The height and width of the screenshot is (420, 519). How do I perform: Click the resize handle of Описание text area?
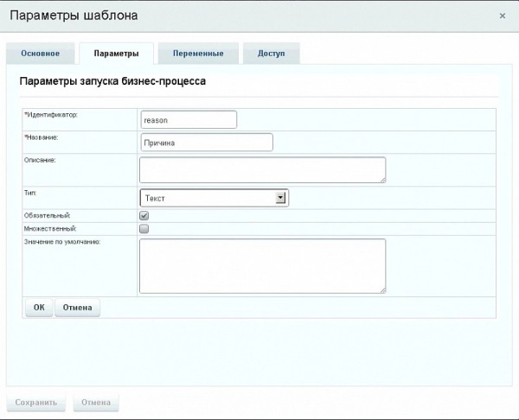coord(381,179)
